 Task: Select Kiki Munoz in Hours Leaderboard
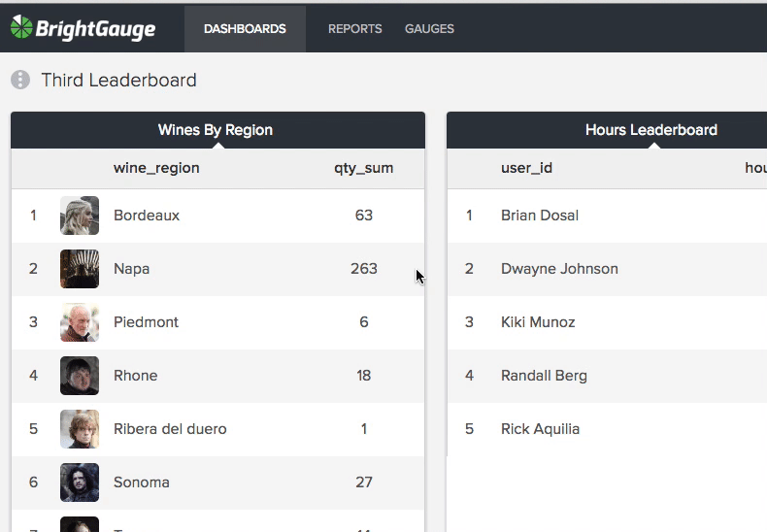(x=538, y=322)
